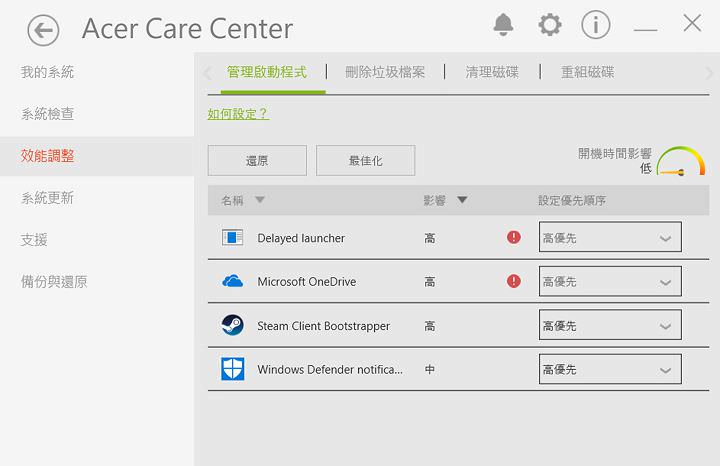Click Microsoft OneDrive warning icon

[514, 282]
